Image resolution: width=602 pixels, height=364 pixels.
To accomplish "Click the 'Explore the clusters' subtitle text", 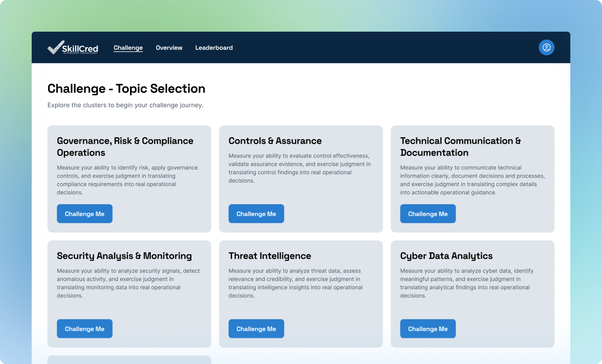I will [x=125, y=105].
